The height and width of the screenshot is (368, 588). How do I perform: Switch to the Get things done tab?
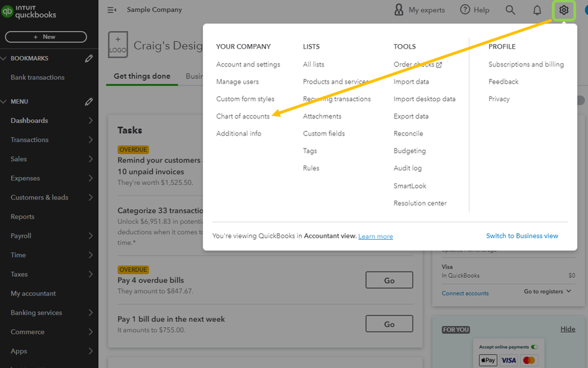142,77
